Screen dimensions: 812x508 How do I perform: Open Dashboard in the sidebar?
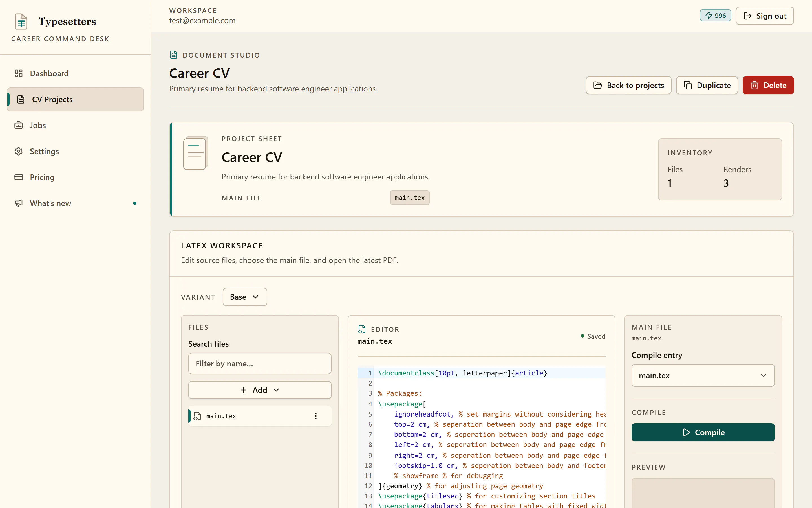coord(75,73)
